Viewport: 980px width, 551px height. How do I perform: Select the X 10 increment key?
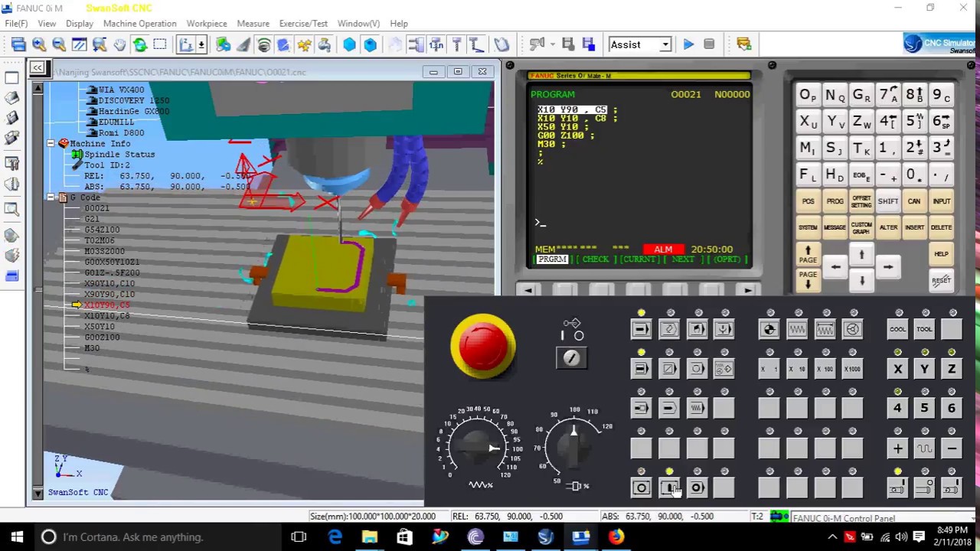click(x=797, y=369)
